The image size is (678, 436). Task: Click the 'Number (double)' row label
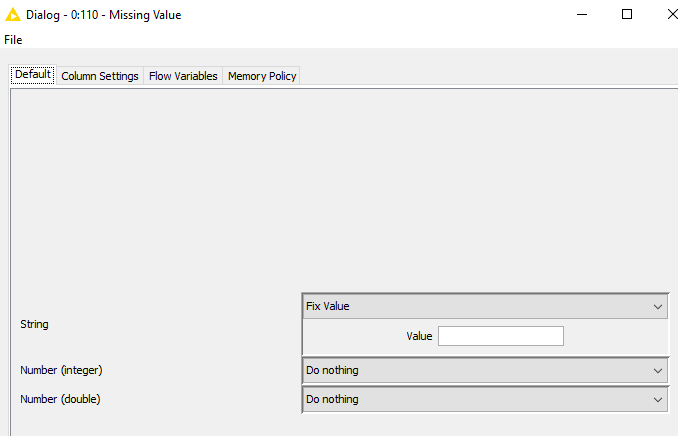(x=60, y=399)
